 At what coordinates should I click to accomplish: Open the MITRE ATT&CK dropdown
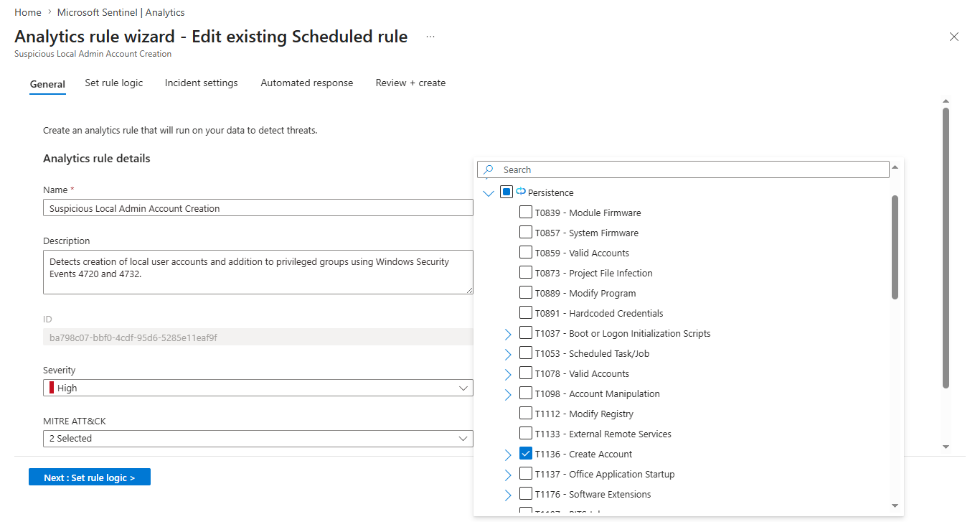pos(258,438)
